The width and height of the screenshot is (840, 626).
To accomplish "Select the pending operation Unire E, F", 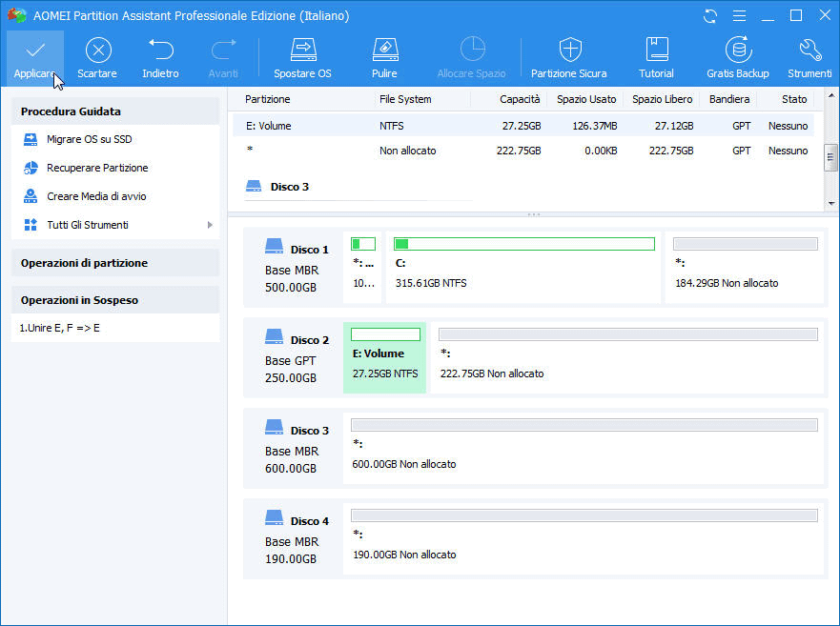I will coord(61,328).
